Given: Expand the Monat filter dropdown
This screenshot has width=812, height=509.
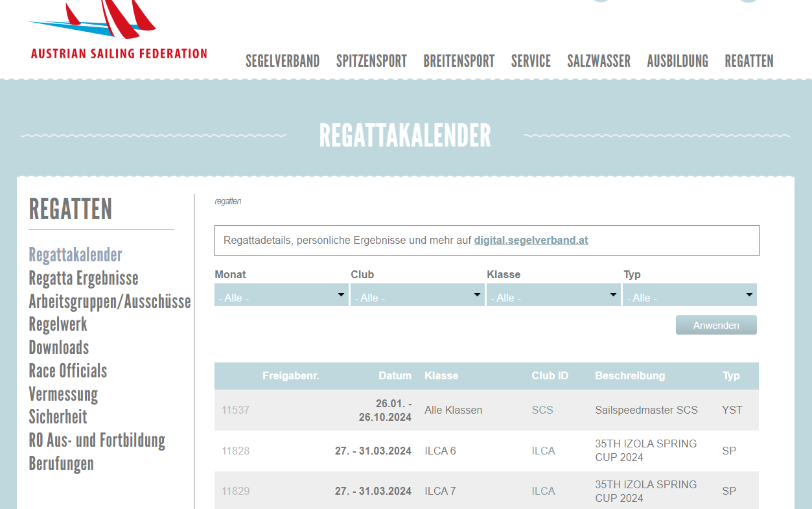Looking at the screenshot, I should coord(281,295).
